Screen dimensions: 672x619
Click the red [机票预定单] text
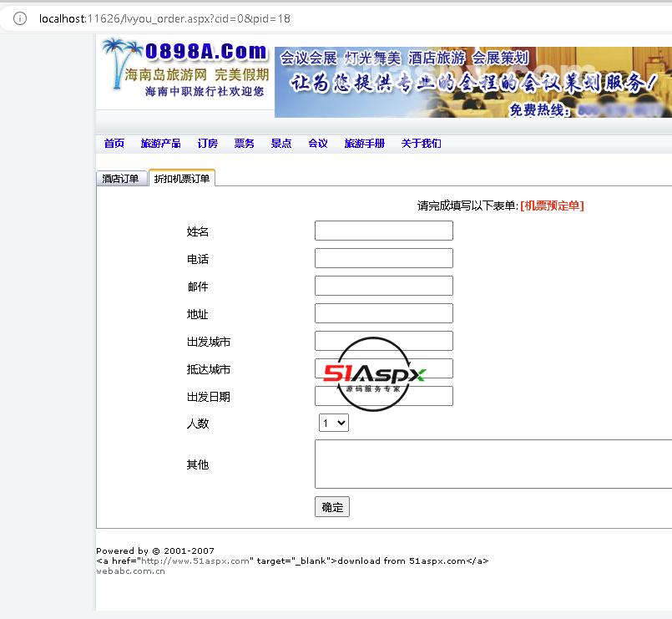click(552, 205)
